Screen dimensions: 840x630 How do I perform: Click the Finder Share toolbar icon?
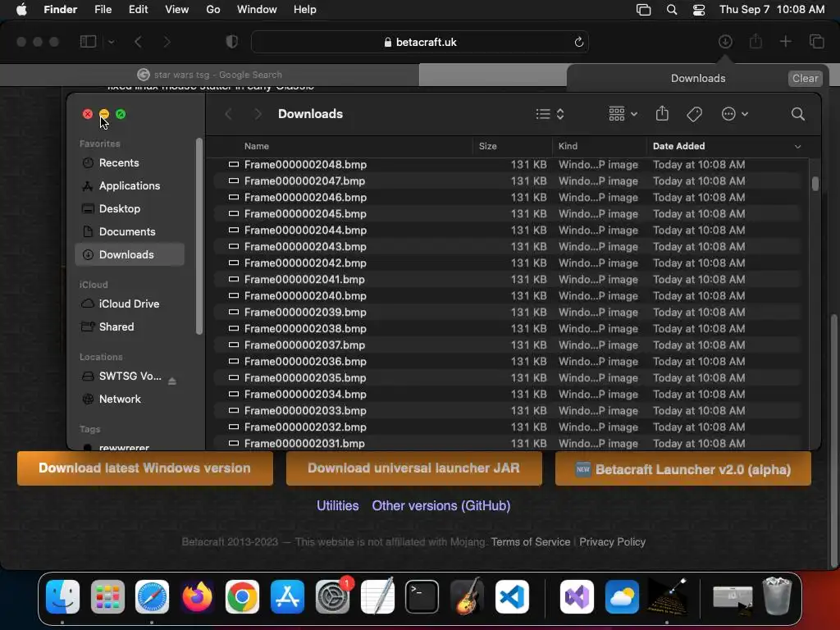pos(662,113)
